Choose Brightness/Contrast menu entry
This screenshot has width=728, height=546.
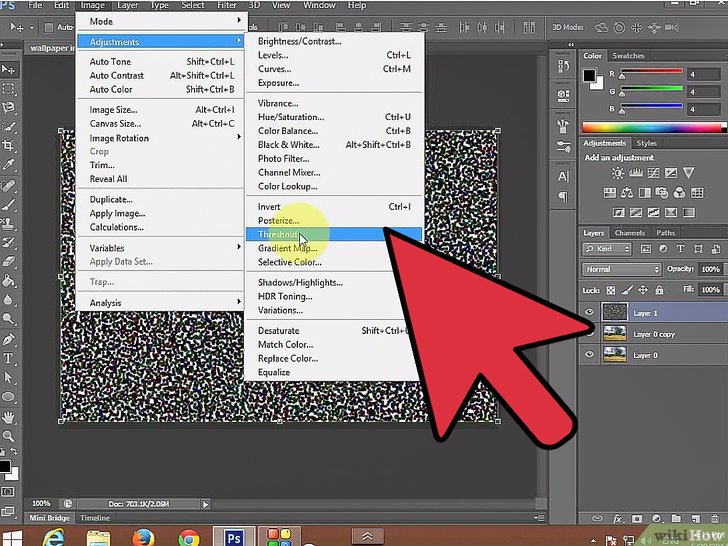pos(334,41)
